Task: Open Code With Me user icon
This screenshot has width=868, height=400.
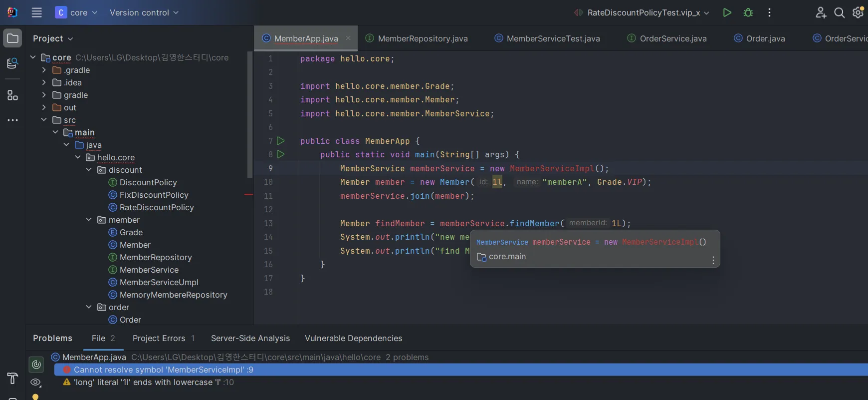Action: tap(821, 12)
